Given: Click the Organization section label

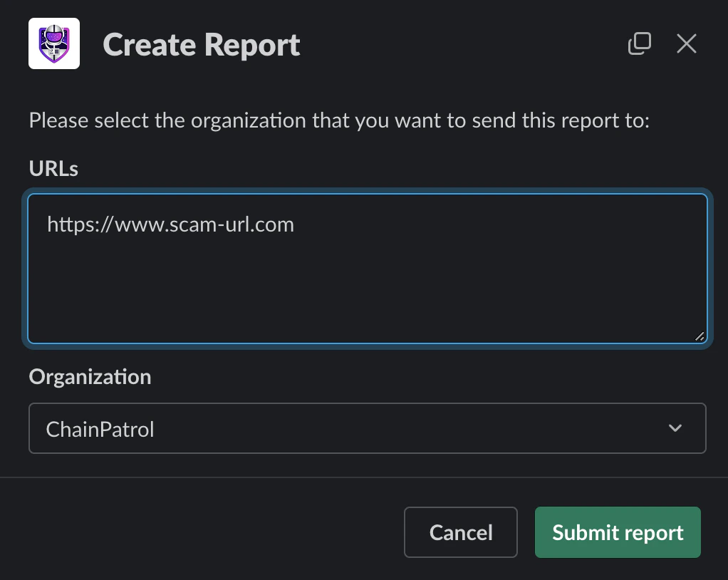Looking at the screenshot, I should [x=90, y=377].
